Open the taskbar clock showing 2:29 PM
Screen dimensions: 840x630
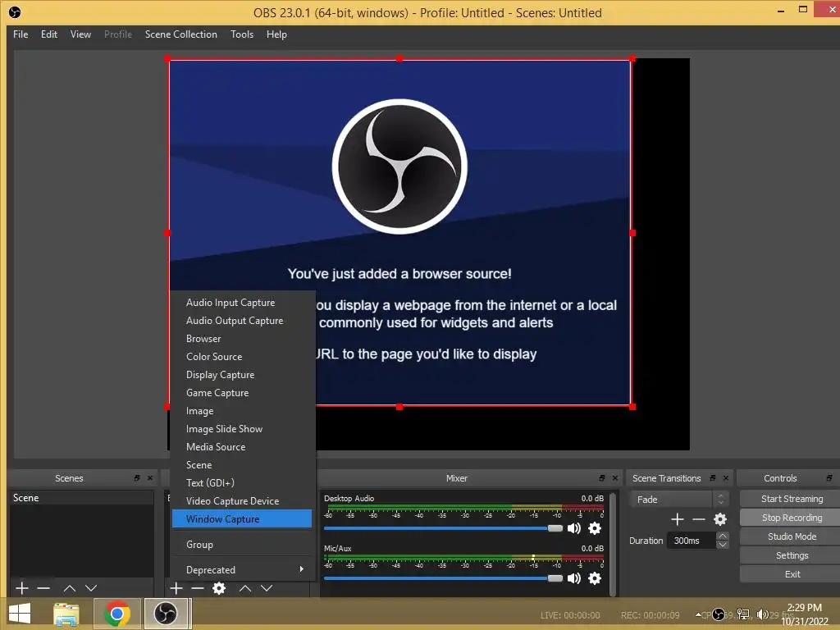point(805,614)
